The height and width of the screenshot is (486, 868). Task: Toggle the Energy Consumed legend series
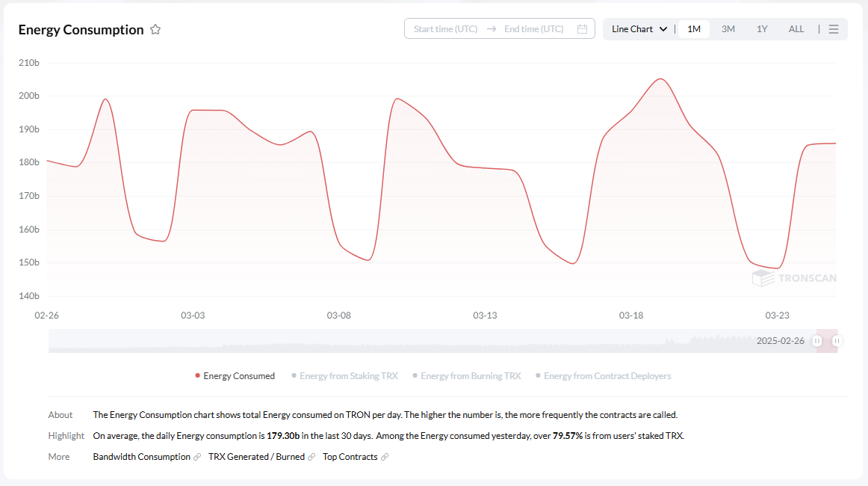click(x=235, y=376)
